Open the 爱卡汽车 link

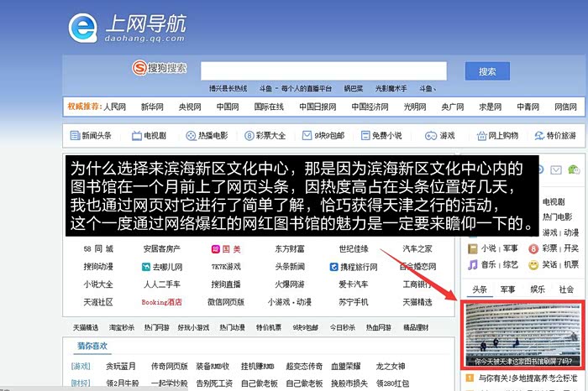[354, 284]
